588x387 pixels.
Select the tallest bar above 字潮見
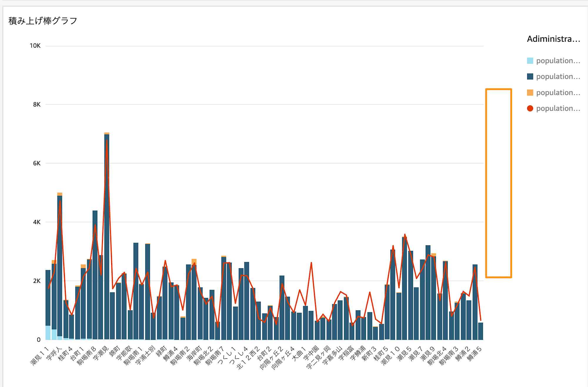tap(107, 236)
